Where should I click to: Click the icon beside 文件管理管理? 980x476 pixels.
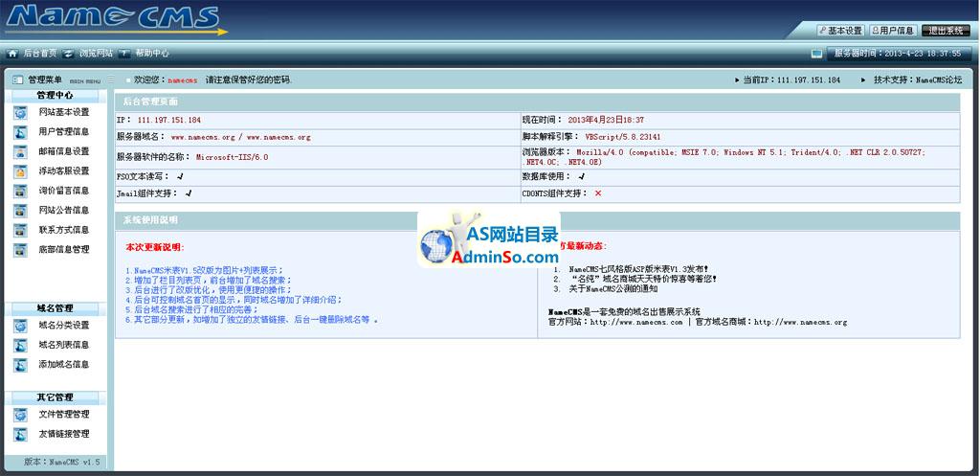coord(21,415)
